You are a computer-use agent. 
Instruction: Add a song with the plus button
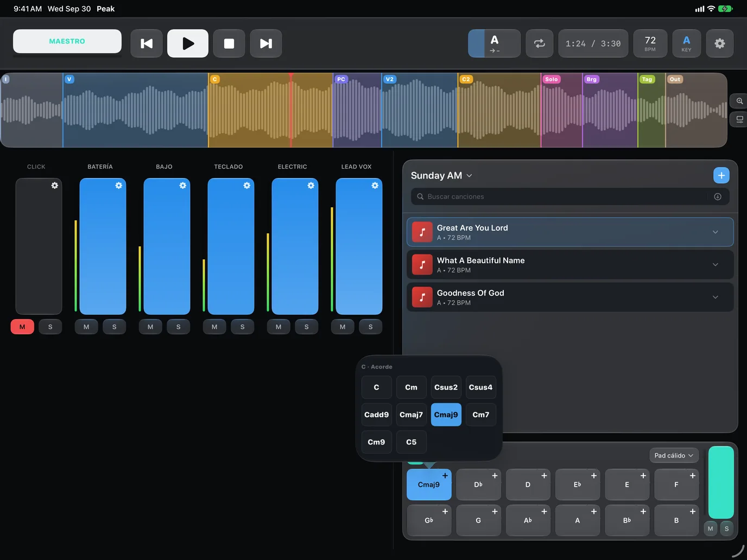pyautogui.click(x=721, y=175)
